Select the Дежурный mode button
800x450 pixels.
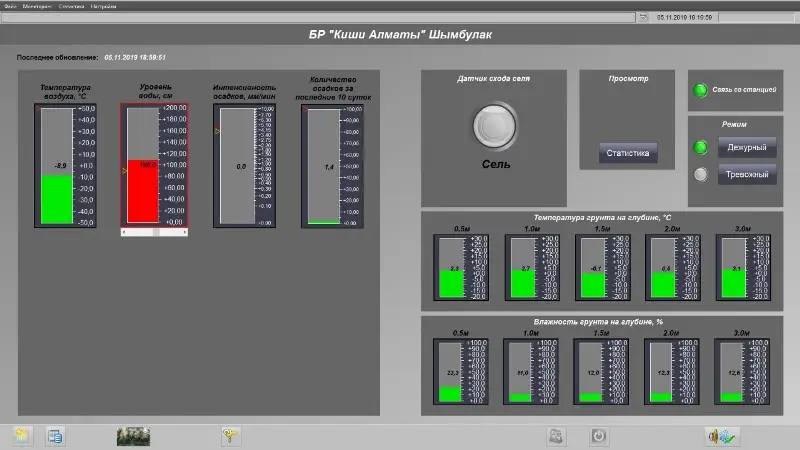pyautogui.click(x=746, y=148)
